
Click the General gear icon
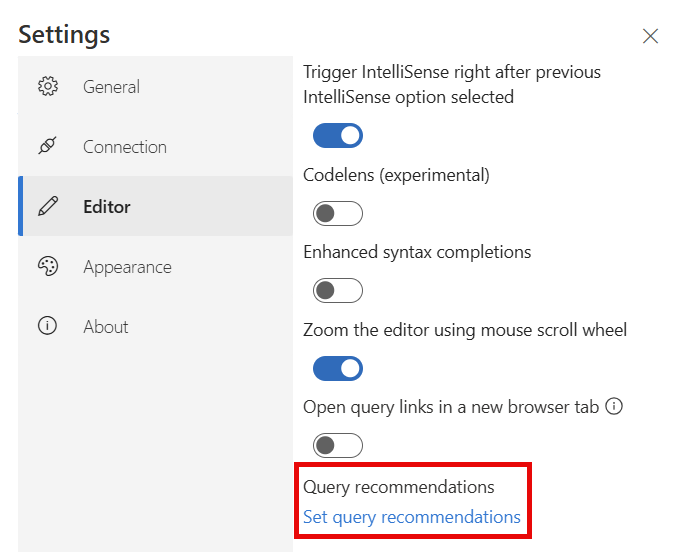(x=48, y=87)
